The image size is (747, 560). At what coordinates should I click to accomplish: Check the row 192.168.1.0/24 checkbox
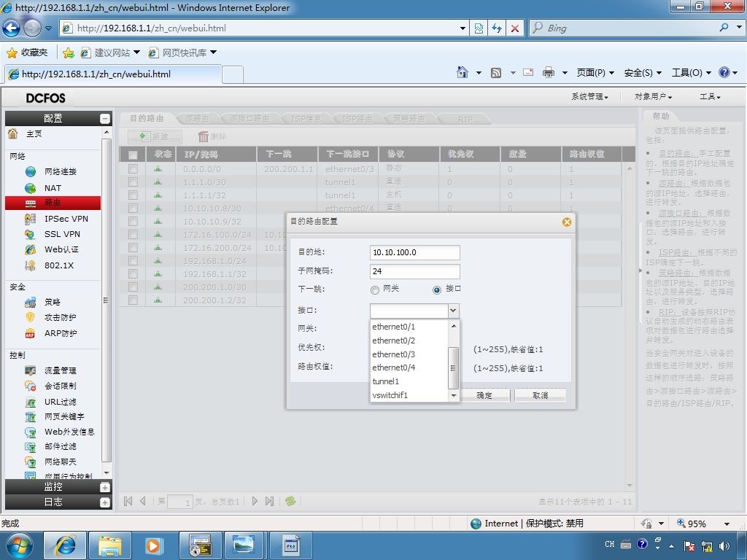pos(133,261)
